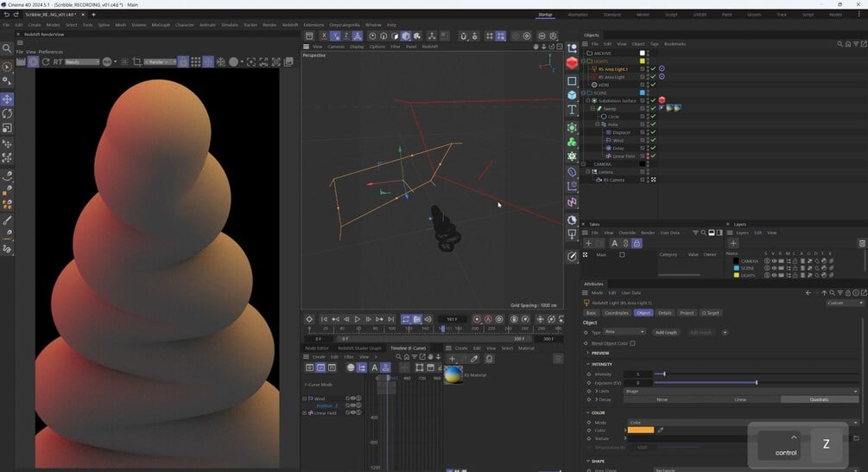Open the Objects panel Tags menu

point(655,44)
